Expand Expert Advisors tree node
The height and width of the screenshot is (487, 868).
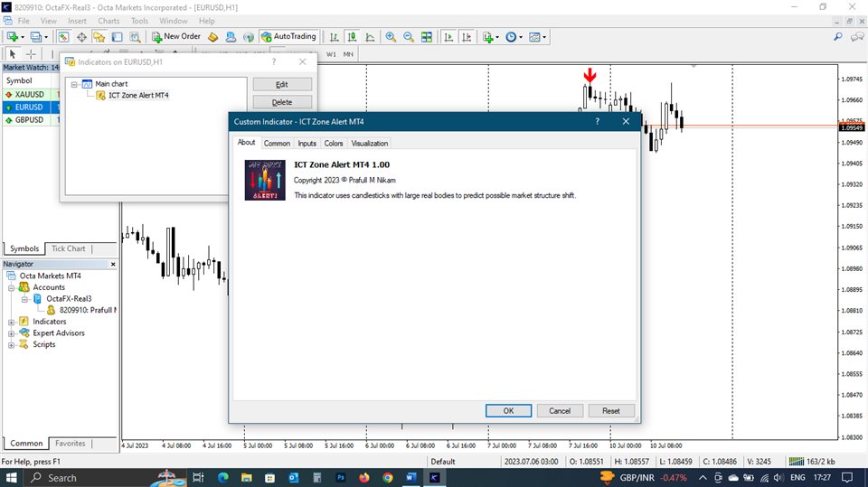coord(11,333)
